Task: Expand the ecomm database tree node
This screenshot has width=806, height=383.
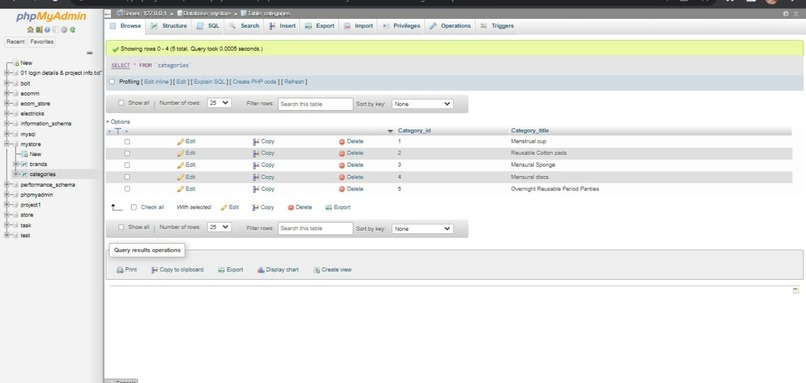Action: (x=7, y=93)
